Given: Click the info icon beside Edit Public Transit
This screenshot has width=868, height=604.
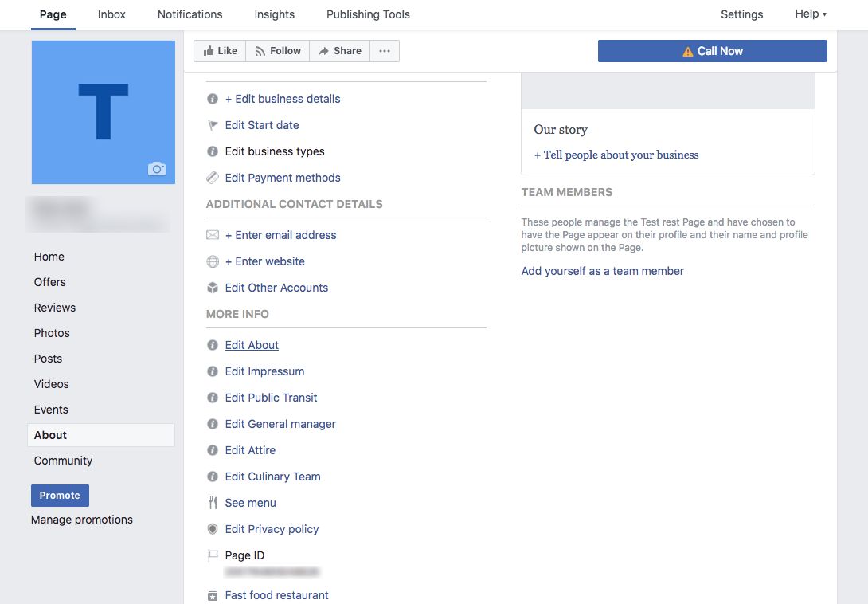Looking at the screenshot, I should tap(213, 398).
